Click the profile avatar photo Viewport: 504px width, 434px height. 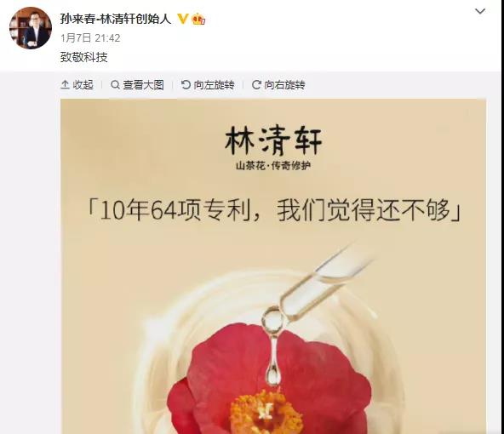click(31, 28)
